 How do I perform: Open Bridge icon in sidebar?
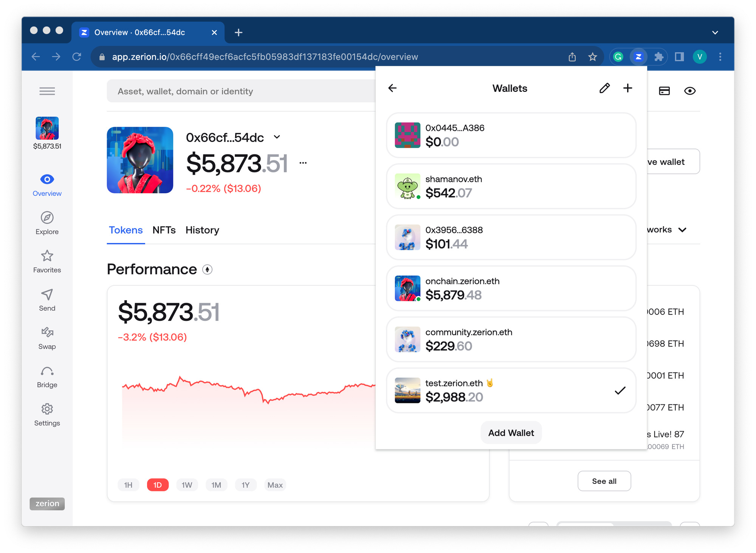click(47, 371)
